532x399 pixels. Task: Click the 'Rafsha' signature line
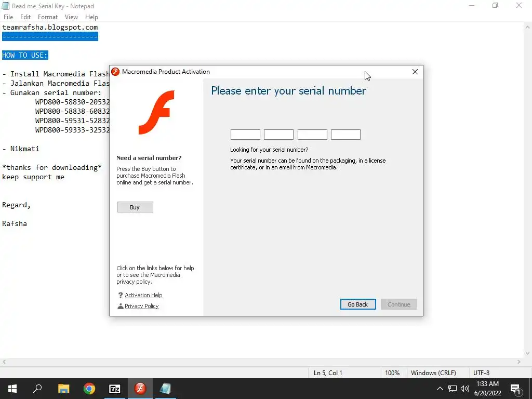pos(15,223)
